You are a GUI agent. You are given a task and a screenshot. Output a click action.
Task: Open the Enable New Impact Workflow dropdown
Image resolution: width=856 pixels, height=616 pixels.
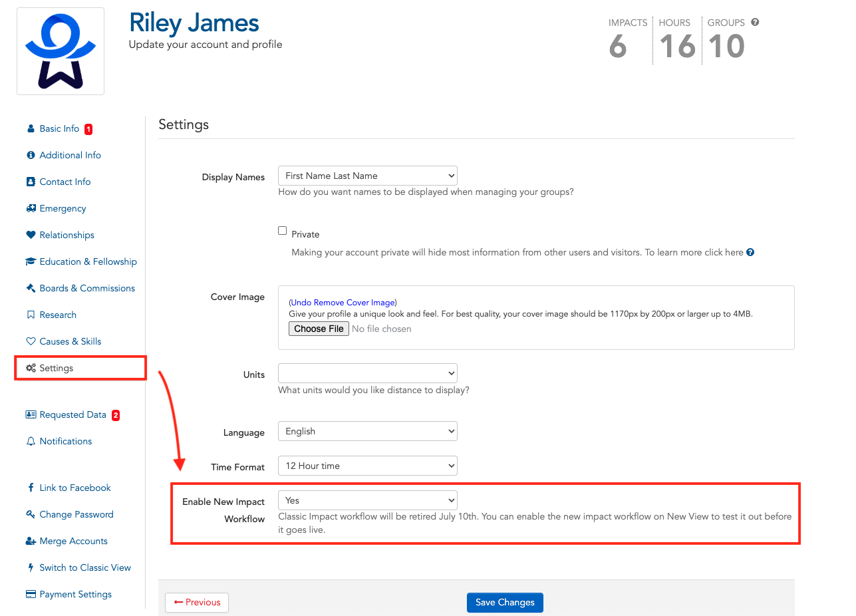point(368,500)
